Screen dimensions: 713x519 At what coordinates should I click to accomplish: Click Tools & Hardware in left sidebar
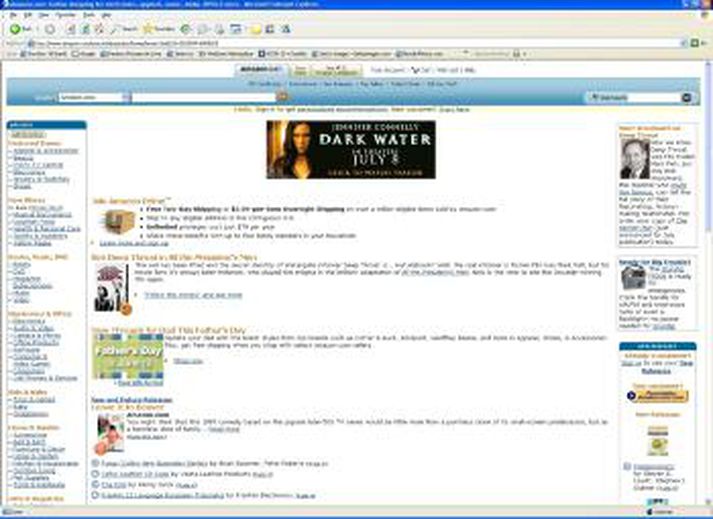[x=39, y=485]
